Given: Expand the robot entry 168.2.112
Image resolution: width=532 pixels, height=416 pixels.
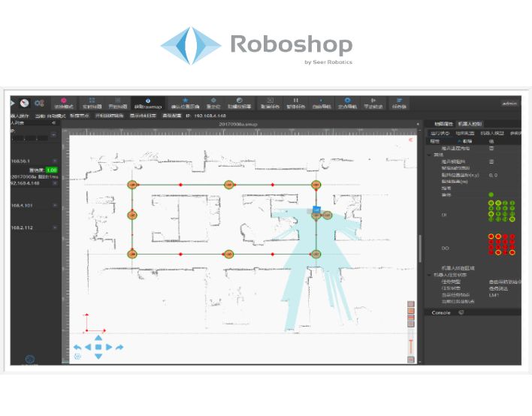Looking at the screenshot, I should pos(55,228).
